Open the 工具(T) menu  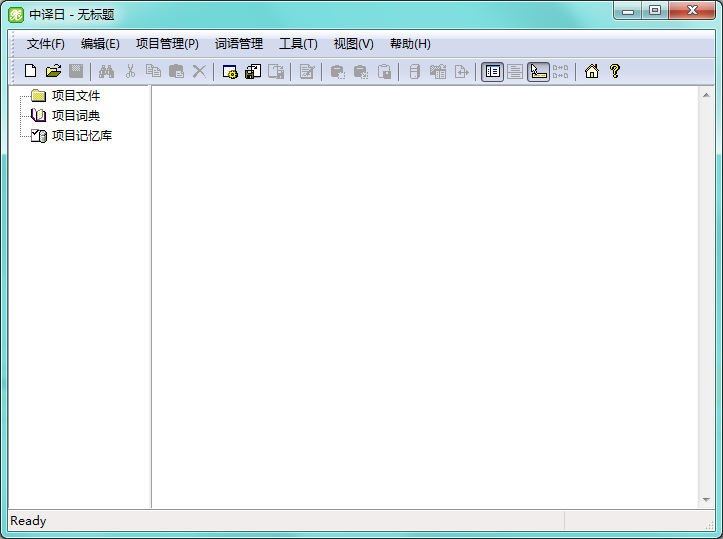point(298,44)
